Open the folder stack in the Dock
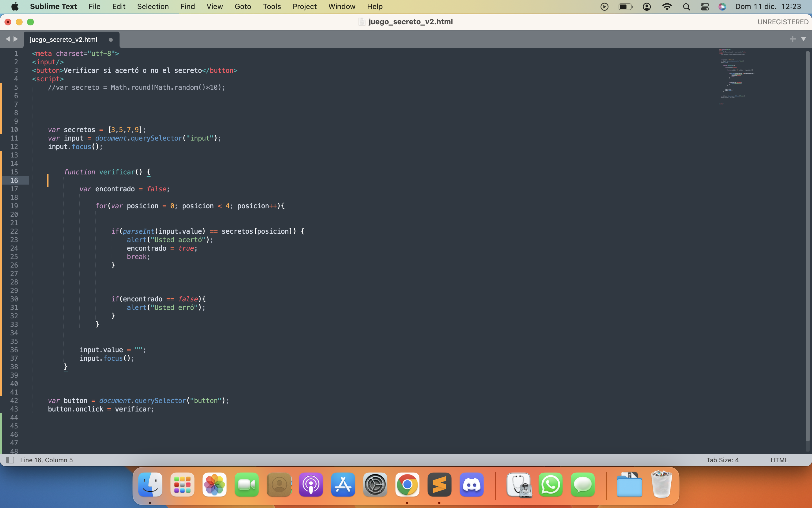 (630, 485)
